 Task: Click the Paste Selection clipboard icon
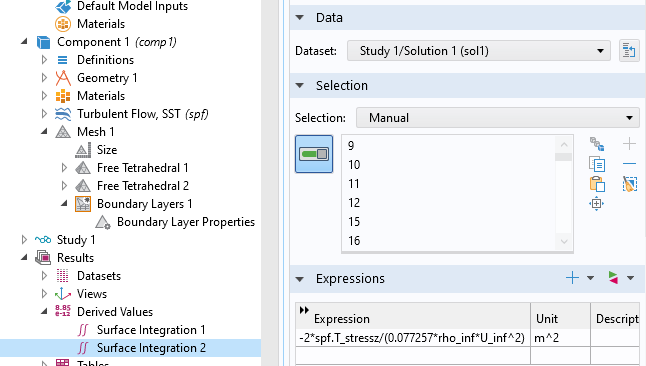(597, 184)
